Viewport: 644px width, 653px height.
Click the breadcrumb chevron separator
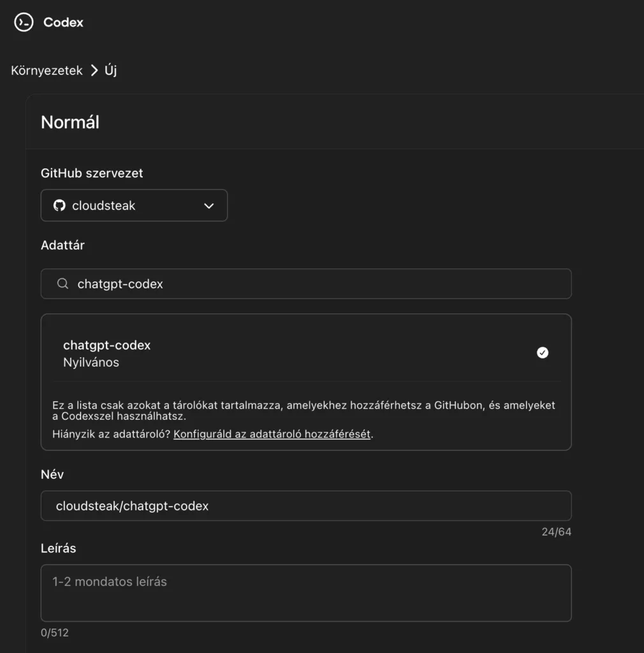94,70
